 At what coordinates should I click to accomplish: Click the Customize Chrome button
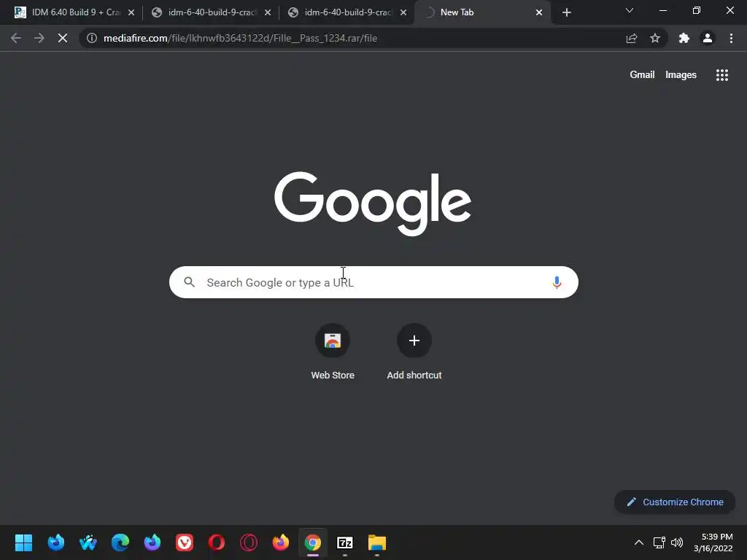coord(675,502)
